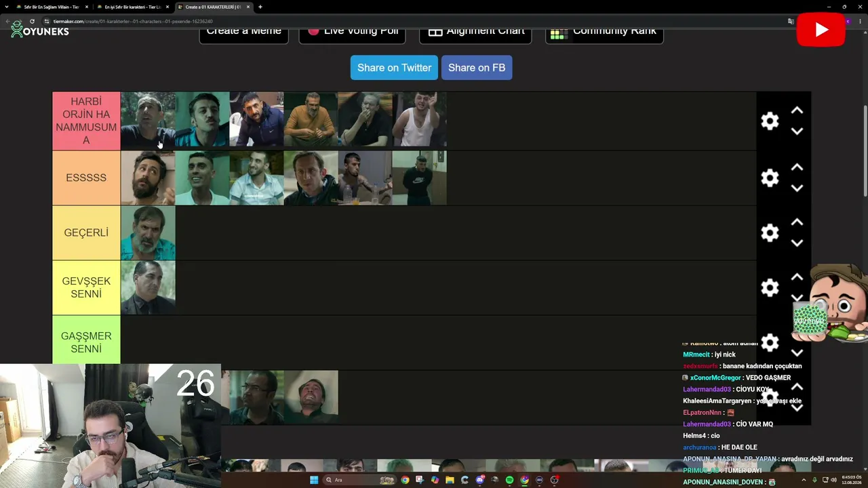Click the GEÇERLİ tier label

pos(86,232)
